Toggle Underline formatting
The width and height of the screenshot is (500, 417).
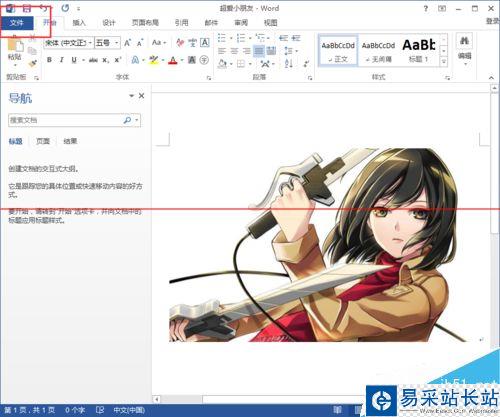[74, 60]
